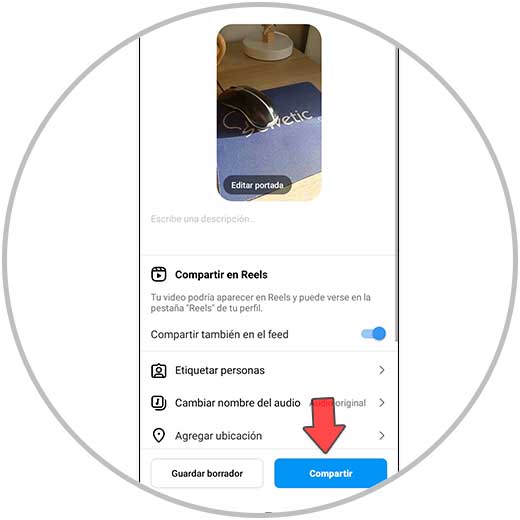The height and width of the screenshot is (520, 520).
Task: Open Etiquetar personas chevron arrow
Action: 382,370
